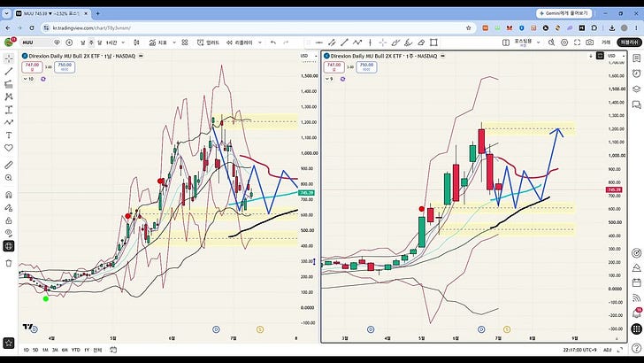Select the 1시간 interval
This screenshot has width=644, height=363.
111,42
